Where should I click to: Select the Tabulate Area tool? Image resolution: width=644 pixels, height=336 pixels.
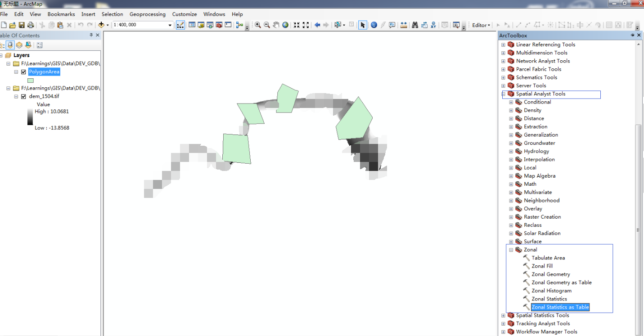coord(548,258)
